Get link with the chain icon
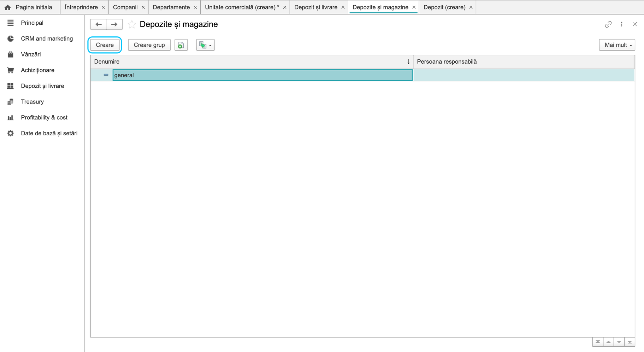The height and width of the screenshot is (352, 644). pos(608,24)
